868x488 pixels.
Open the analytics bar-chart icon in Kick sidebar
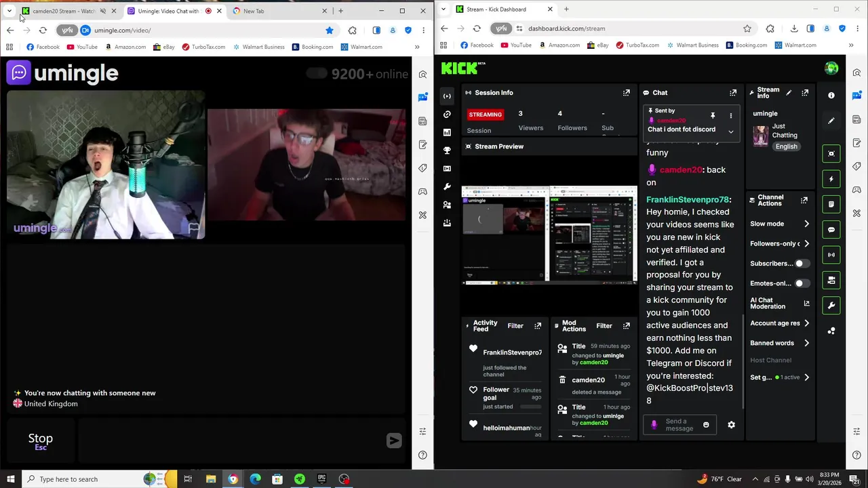(447, 132)
